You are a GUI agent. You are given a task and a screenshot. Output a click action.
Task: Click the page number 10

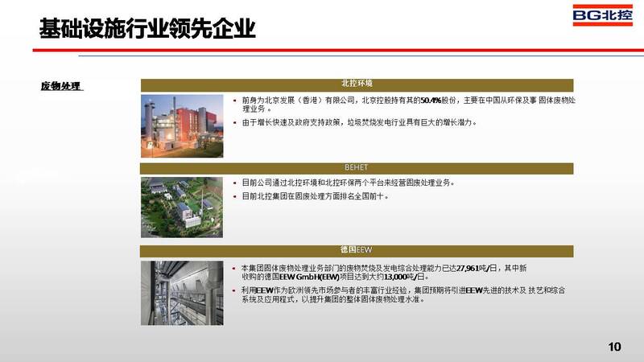(x=615, y=347)
